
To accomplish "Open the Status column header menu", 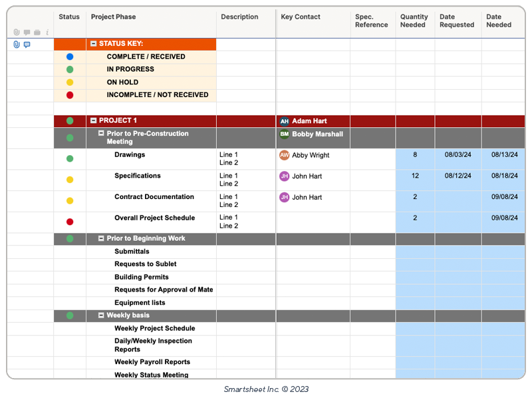I will (x=69, y=17).
